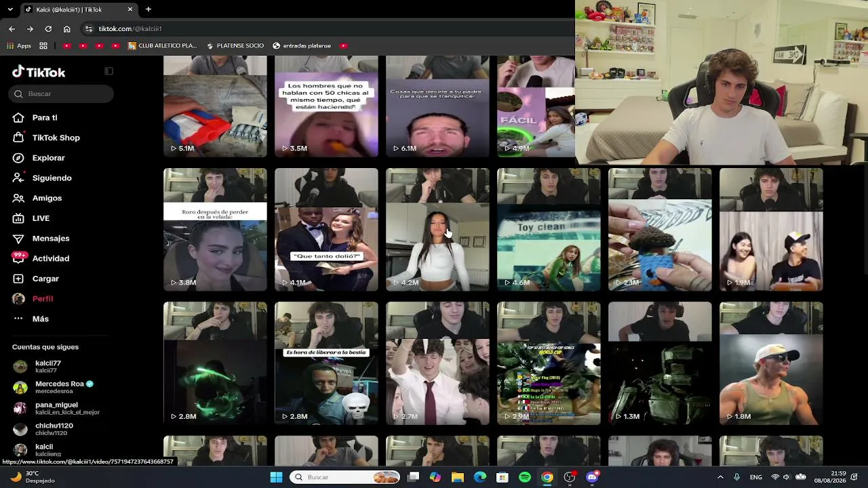Open Mensajes in the sidebar

42,239
